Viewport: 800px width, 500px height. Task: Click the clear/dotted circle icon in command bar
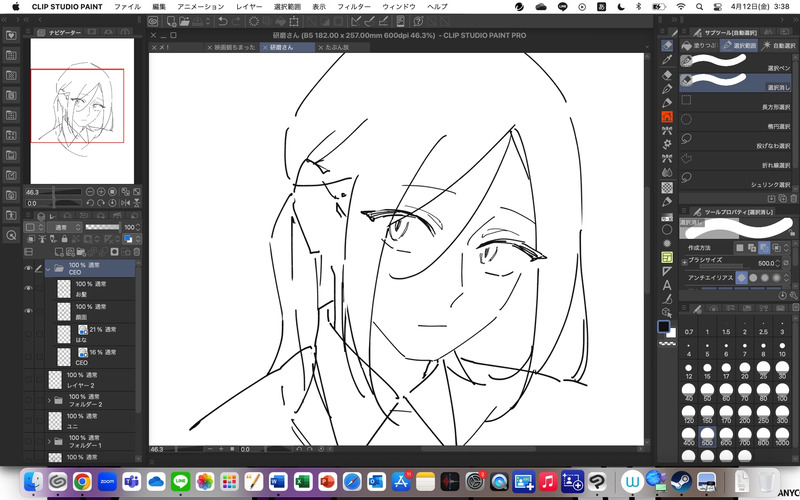click(x=254, y=21)
